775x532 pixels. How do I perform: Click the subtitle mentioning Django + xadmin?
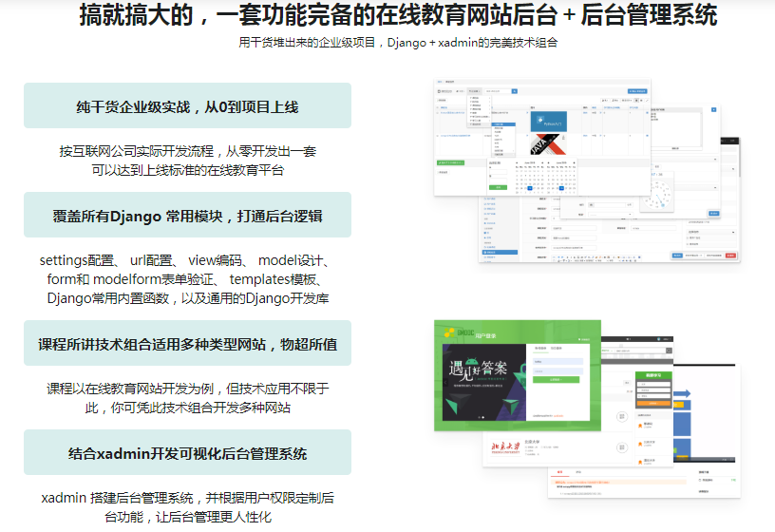pyautogui.click(x=398, y=43)
